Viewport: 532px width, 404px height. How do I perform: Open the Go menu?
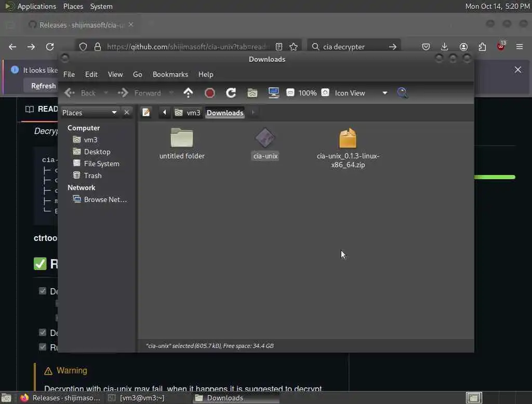pos(137,74)
